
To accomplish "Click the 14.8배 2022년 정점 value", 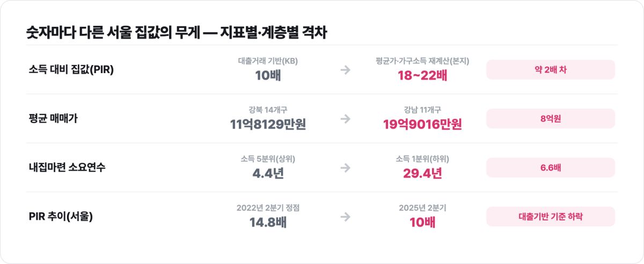I will (x=268, y=222).
